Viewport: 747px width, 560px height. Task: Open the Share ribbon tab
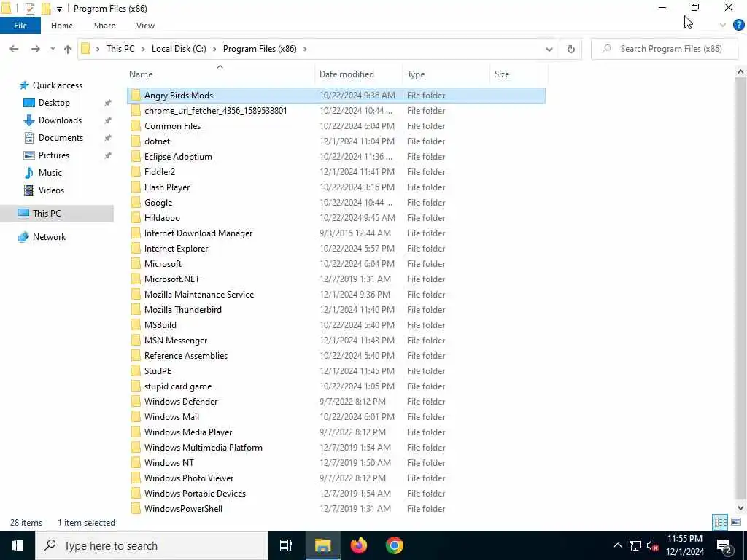click(104, 26)
